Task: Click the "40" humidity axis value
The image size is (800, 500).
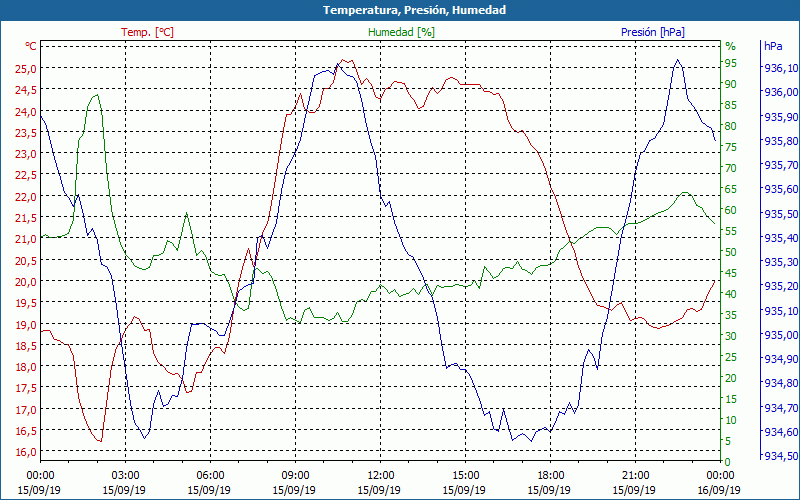Action: point(731,294)
